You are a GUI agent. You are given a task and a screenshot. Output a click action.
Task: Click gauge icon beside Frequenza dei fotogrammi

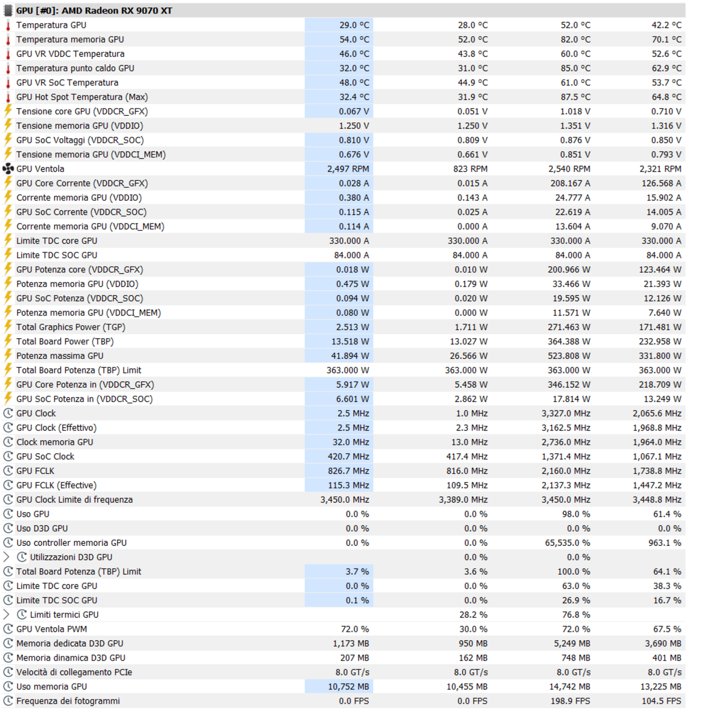8,701
